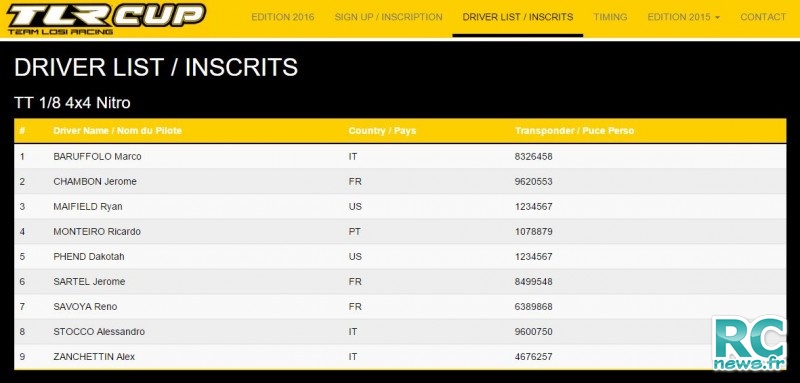The height and width of the screenshot is (383, 800).
Task: Go to the Edition 2016 page
Action: [x=283, y=17]
